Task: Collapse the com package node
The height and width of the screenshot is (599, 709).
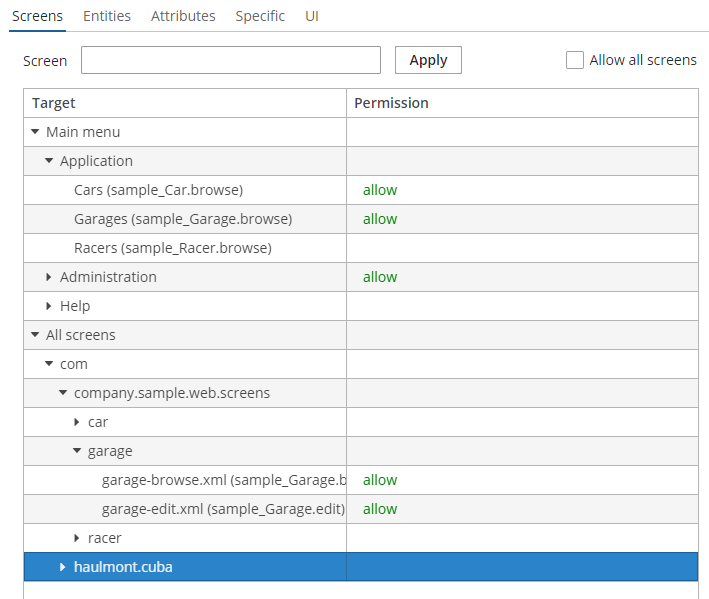Action: click(49, 364)
